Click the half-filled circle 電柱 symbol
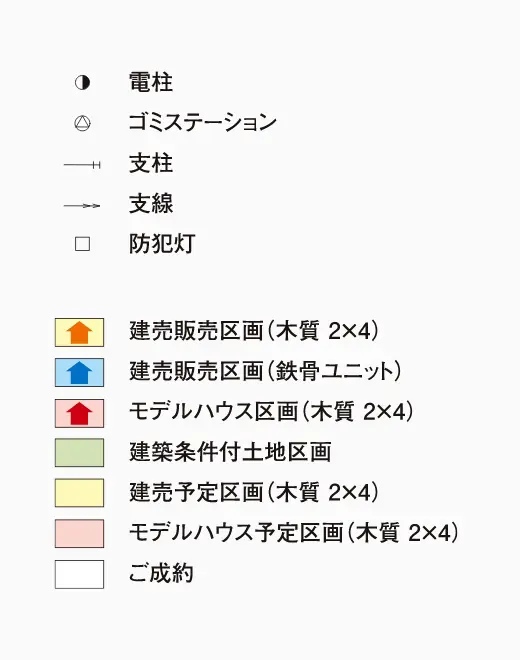520x660 pixels. pyautogui.click(x=82, y=82)
